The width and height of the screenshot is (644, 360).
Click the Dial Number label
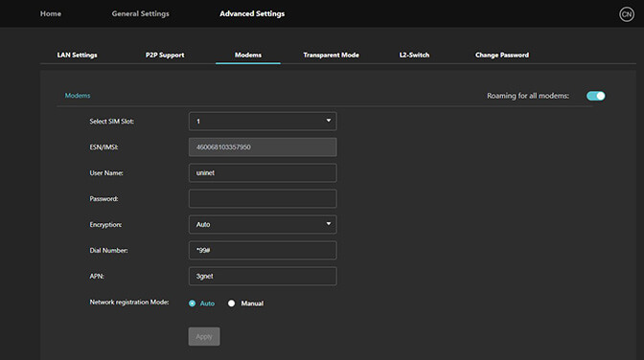point(108,251)
